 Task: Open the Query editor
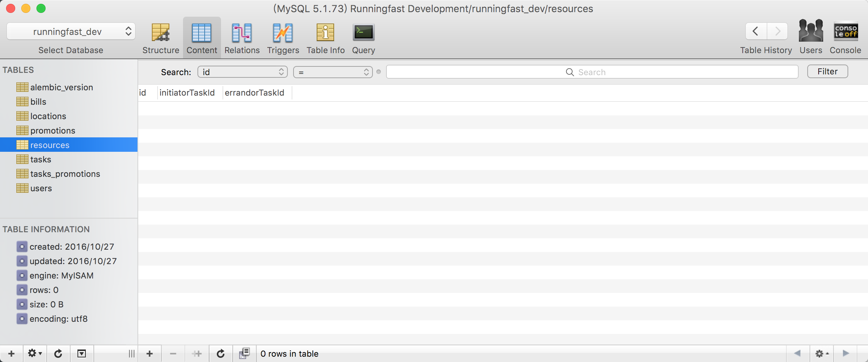(x=363, y=38)
